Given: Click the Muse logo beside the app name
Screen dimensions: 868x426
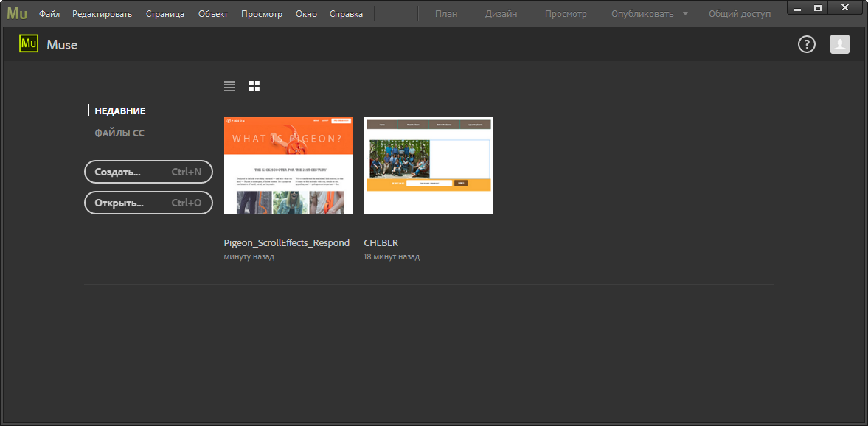Looking at the screenshot, I should 28,44.
